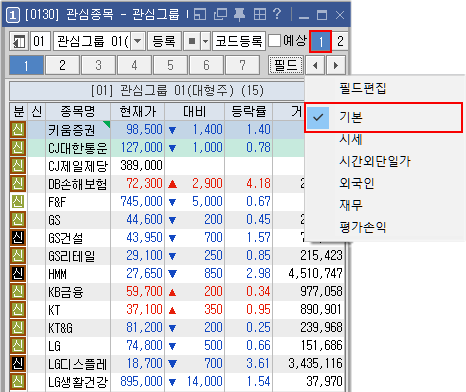Click the 신 icon for LG생활건강
This screenshot has width=466, height=392.
click(x=18, y=381)
